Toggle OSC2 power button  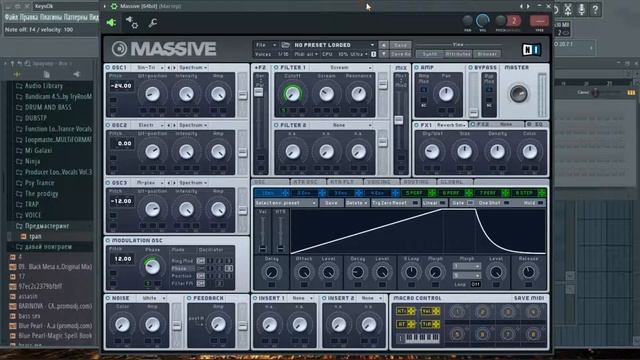pyautogui.click(x=108, y=125)
